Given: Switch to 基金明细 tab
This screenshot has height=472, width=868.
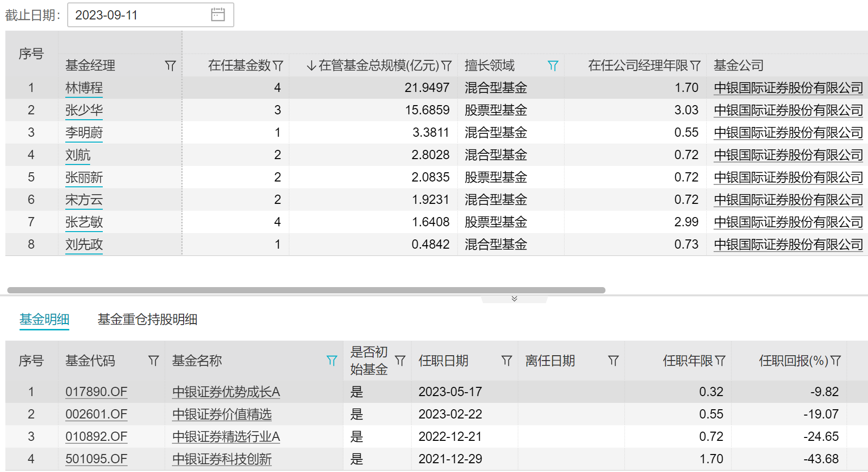Looking at the screenshot, I should [x=44, y=320].
